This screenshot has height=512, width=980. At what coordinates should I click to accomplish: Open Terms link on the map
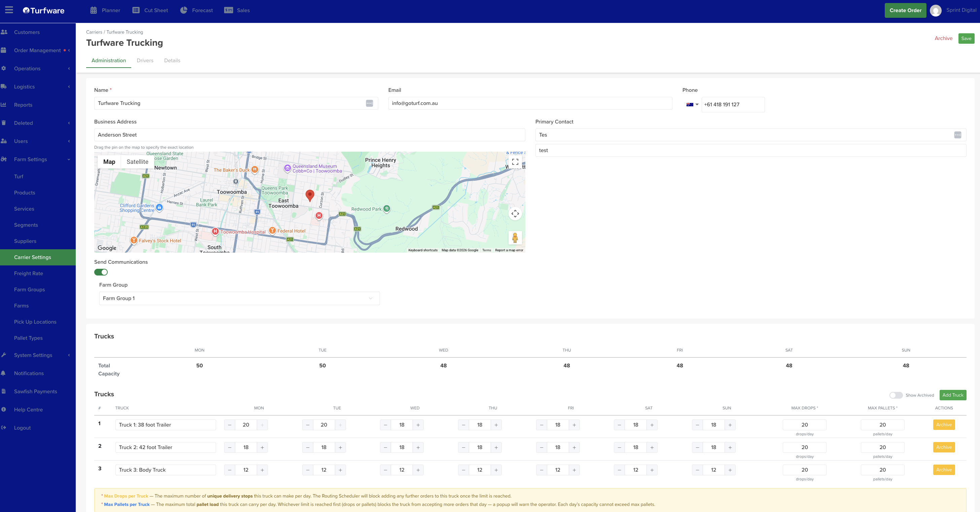click(x=487, y=250)
